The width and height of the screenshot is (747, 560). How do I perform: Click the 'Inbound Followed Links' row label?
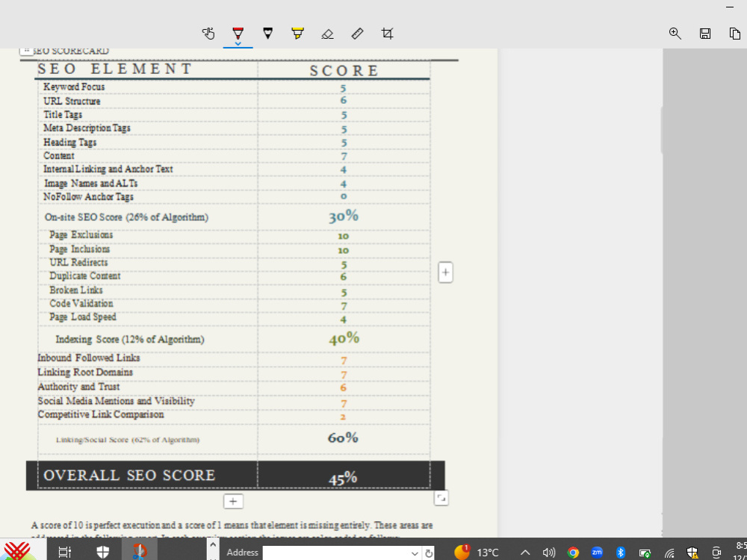89,358
